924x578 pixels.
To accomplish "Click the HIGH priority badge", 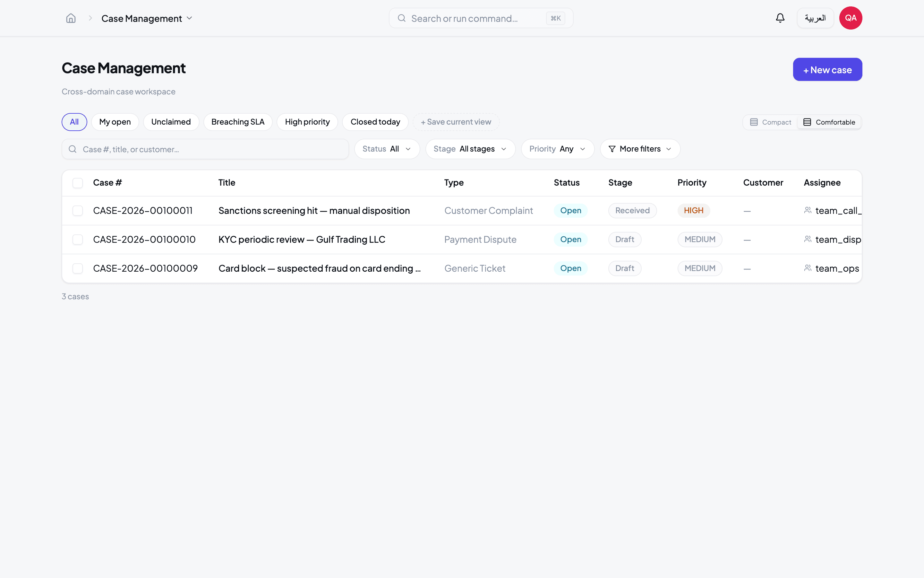I will (693, 211).
